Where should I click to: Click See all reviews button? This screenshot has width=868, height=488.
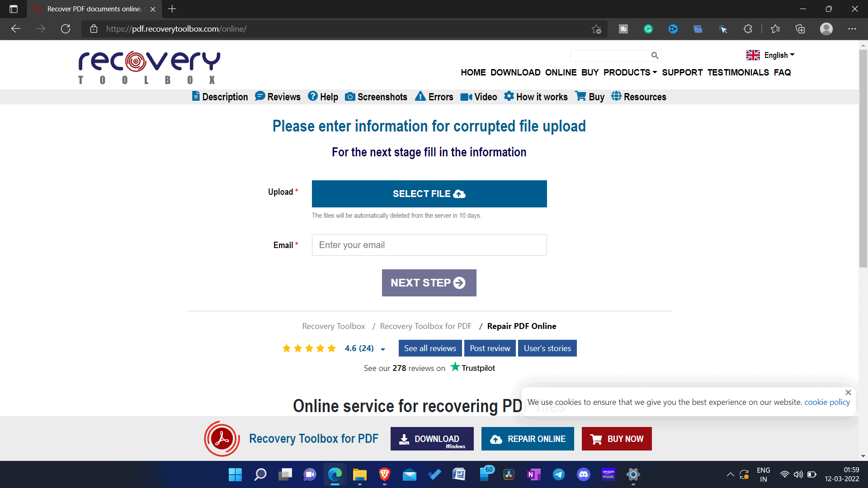[x=430, y=347]
